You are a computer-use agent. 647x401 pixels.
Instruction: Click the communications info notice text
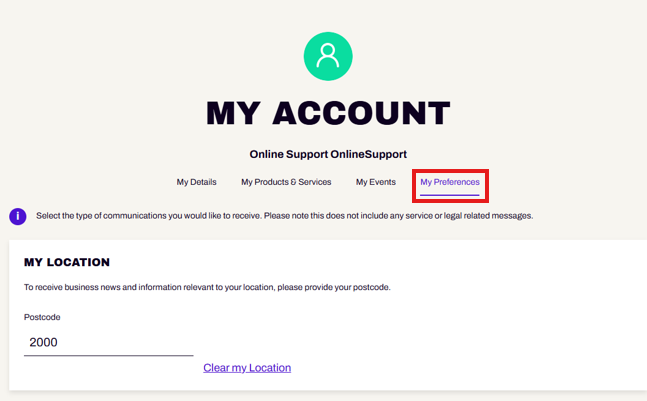click(x=285, y=216)
